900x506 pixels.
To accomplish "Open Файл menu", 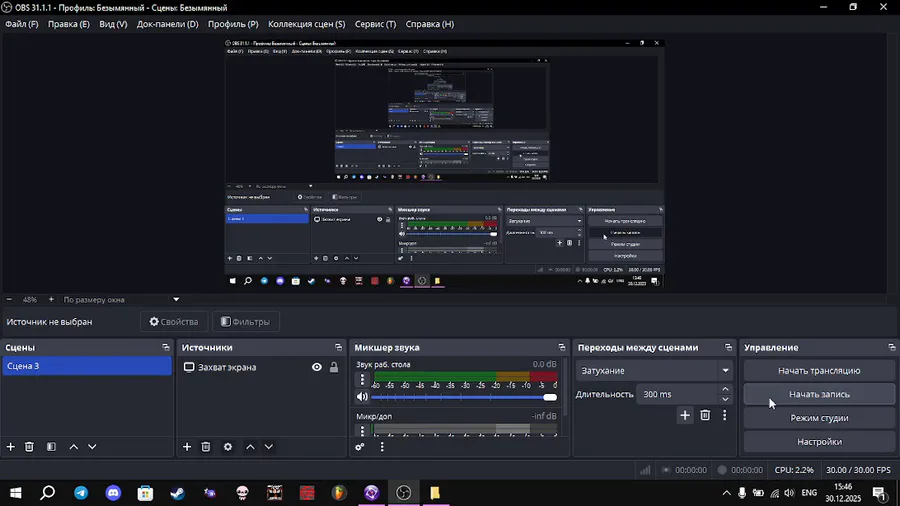I will coord(22,24).
